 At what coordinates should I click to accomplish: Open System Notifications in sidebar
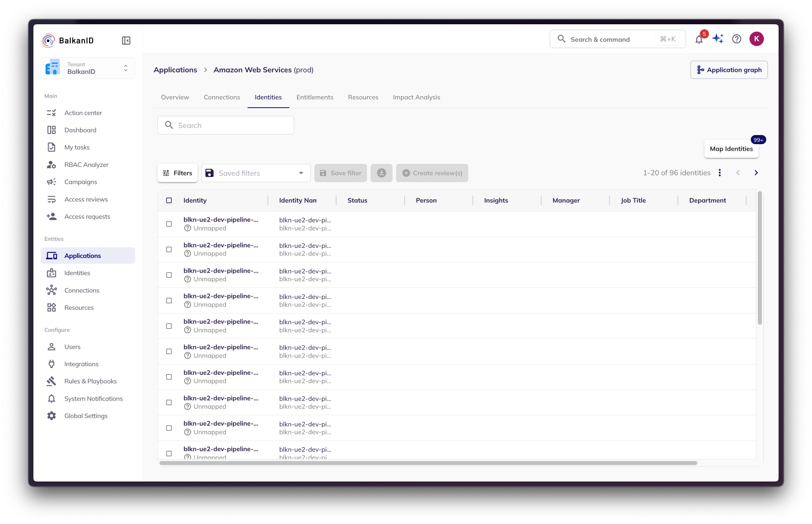coord(88,399)
